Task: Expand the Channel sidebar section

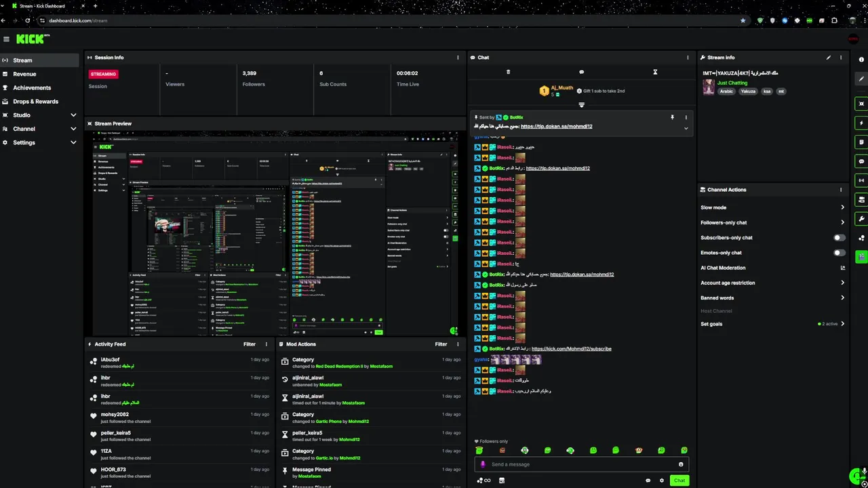Action: pos(73,129)
